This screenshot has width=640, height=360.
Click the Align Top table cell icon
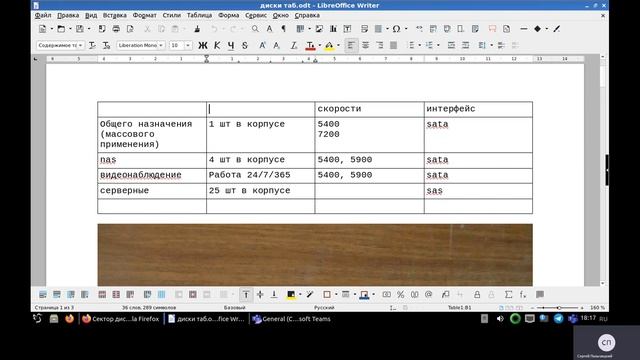coord(246,294)
